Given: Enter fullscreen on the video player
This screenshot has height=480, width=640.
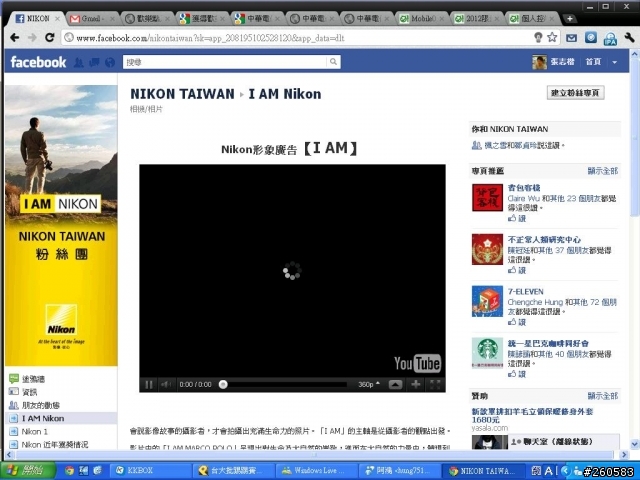Looking at the screenshot, I should tap(435, 384).
